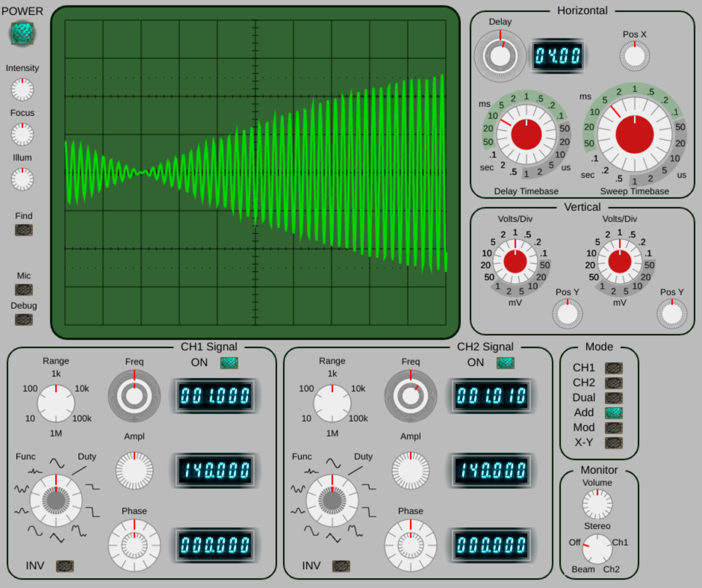Toggle the CH2 INV switch
The image size is (702, 588).
(x=341, y=566)
